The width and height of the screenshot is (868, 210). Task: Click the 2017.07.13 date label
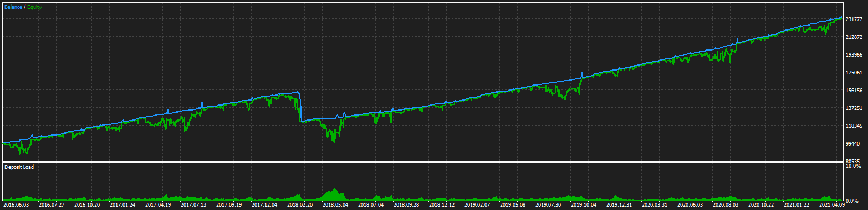(x=194, y=205)
